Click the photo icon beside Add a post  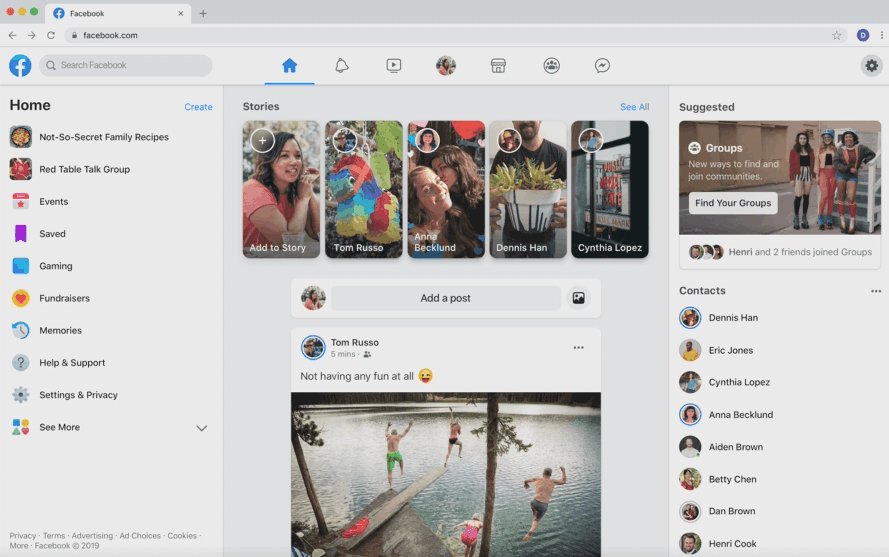(x=578, y=298)
